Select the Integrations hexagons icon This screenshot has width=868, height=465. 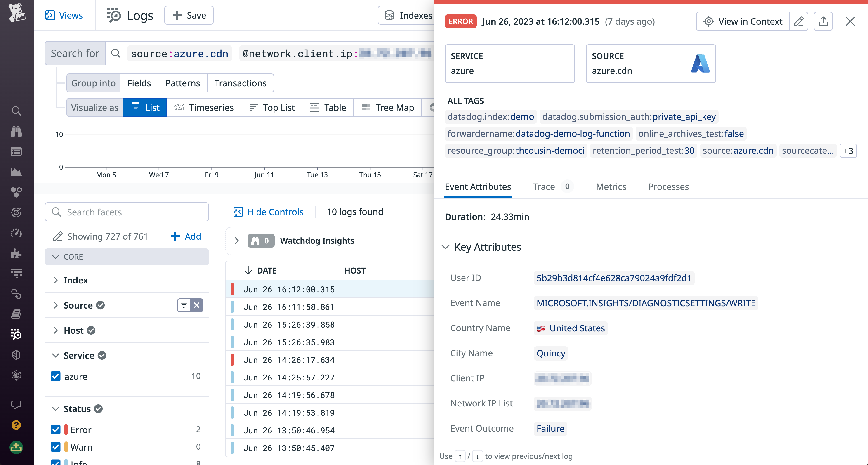(16, 192)
